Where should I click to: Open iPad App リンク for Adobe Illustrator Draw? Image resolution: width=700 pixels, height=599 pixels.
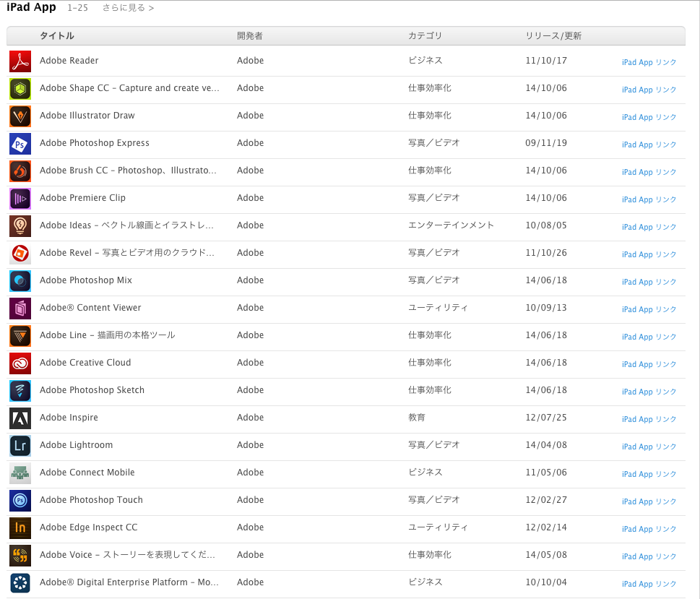(649, 117)
